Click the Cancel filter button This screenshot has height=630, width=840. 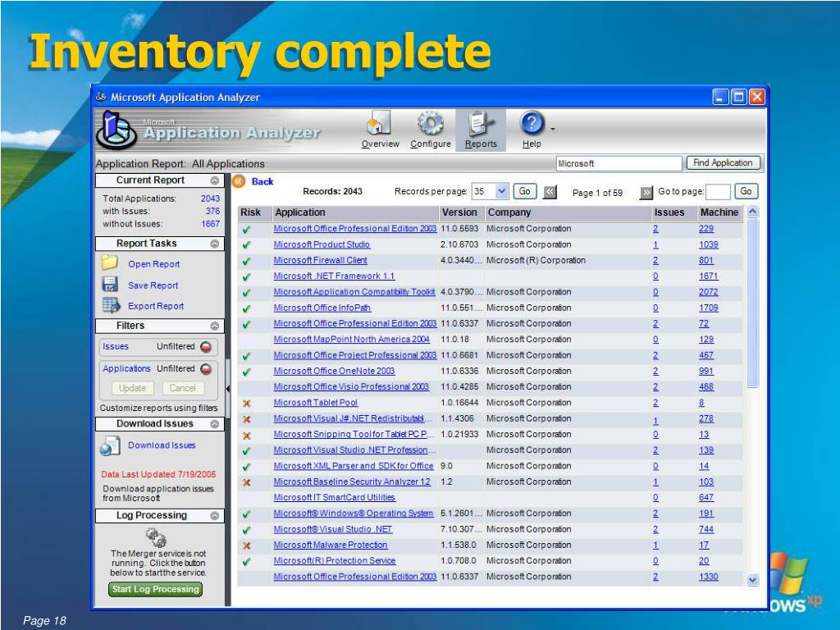(182, 388)
